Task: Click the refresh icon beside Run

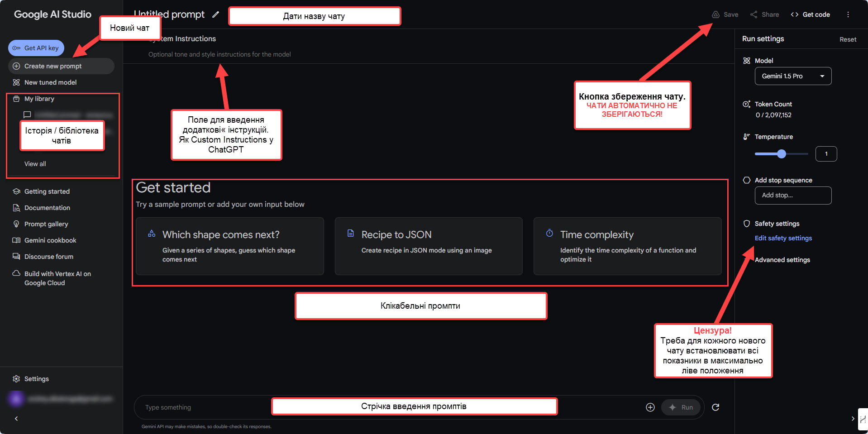Action: (715, 407)
